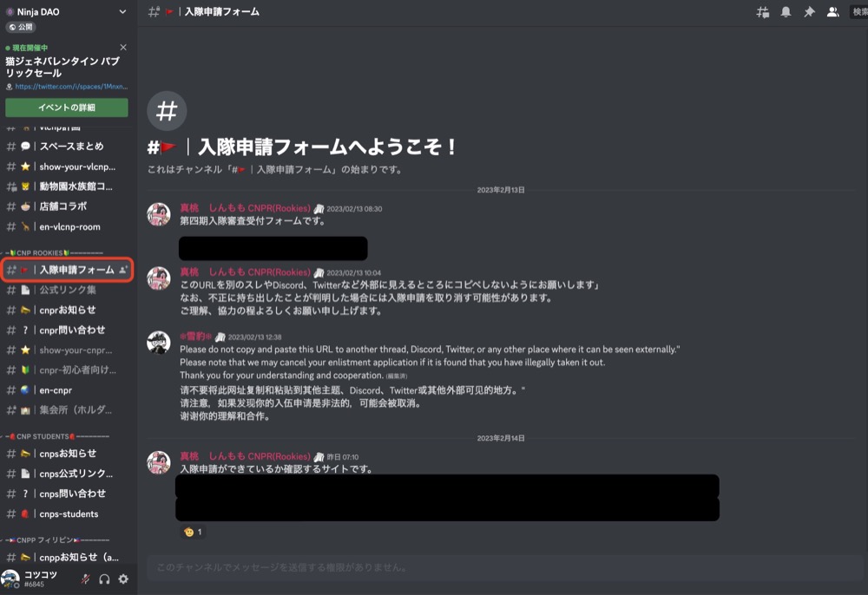Screen dimensions: 868x595
Task: Open the cnprお知らせ channel
Action: (x=68, y=310)
